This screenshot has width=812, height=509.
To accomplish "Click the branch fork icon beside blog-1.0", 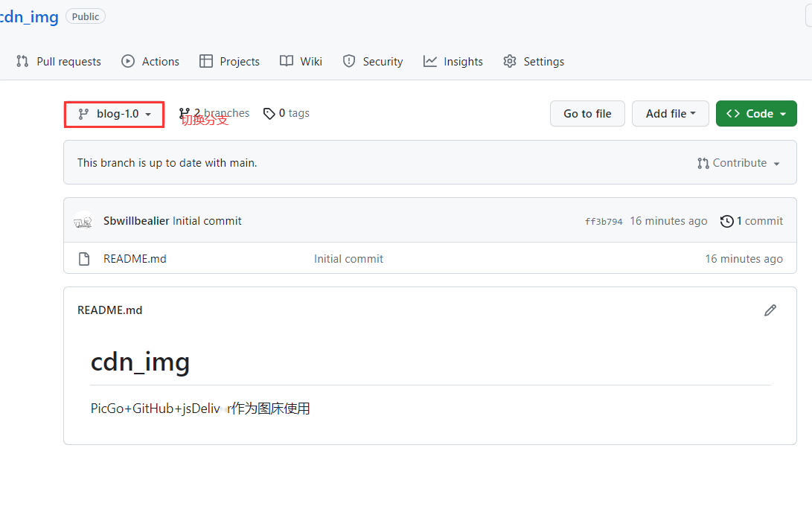I will point(83,113).
